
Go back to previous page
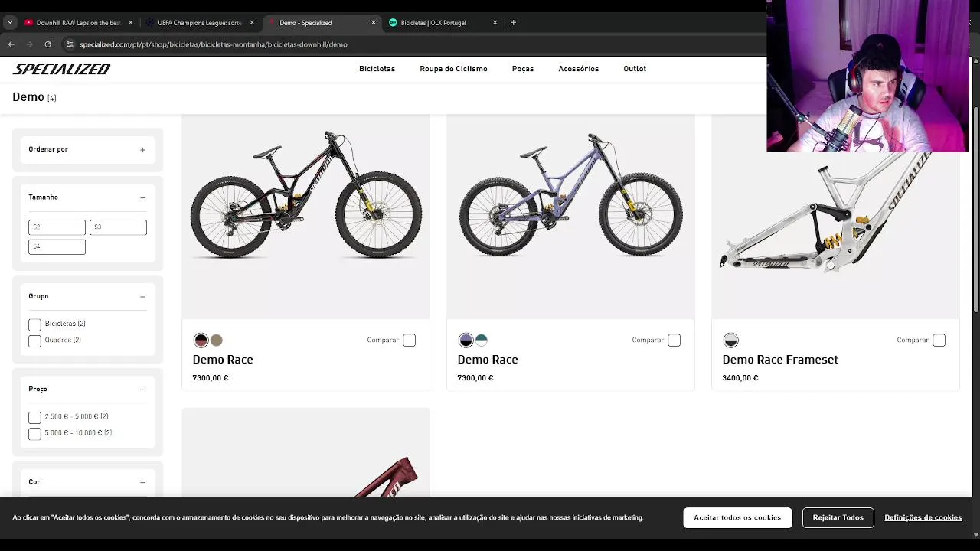11,44
